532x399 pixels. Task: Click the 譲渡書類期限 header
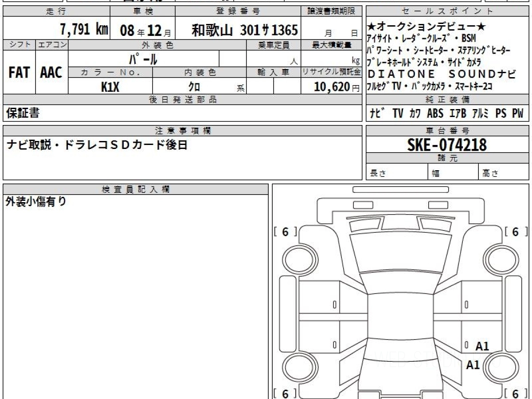coord(331,12)
